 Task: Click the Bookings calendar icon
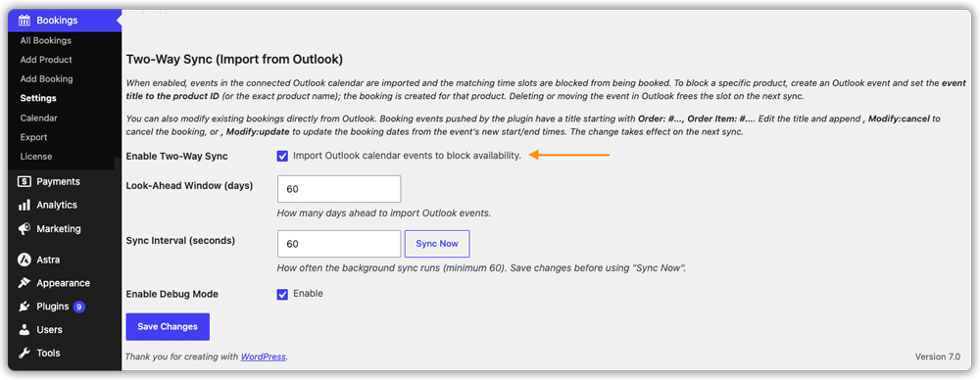pyautogui.click(x=24, y=21)
